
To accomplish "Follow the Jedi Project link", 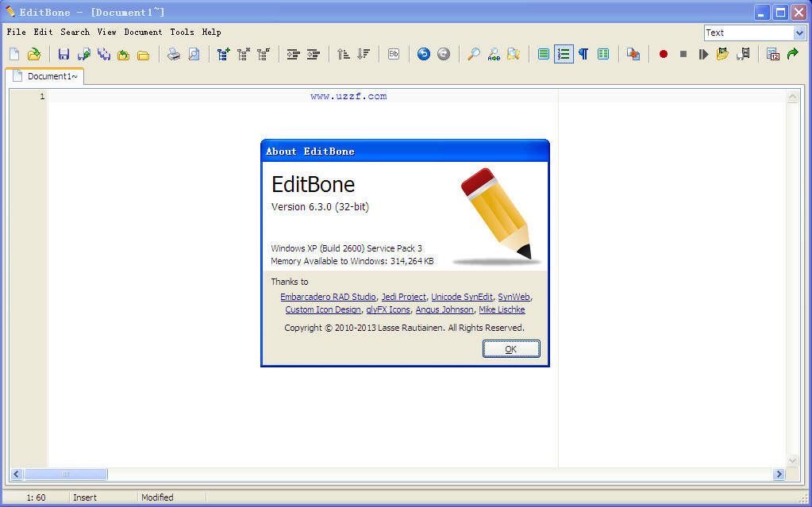I will click(x=404, y=297).
